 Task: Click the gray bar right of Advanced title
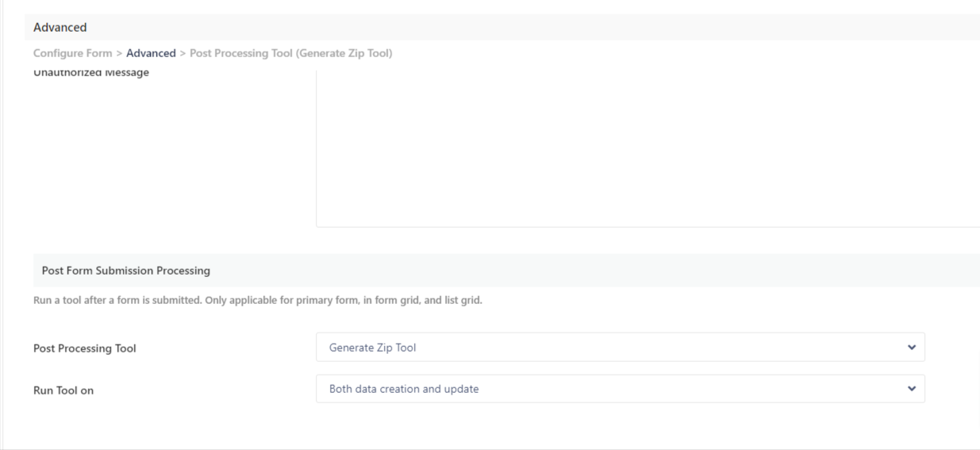[x=533, y=27]
